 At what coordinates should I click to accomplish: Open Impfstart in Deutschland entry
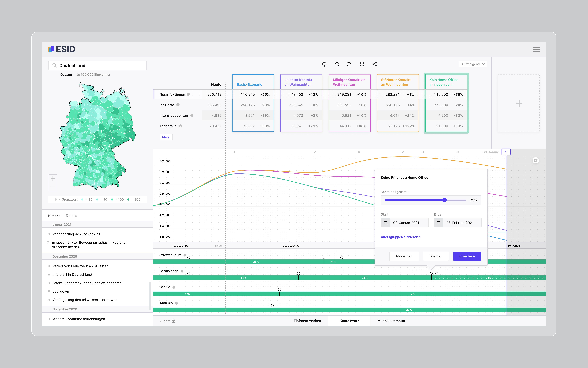pos(72,275)
